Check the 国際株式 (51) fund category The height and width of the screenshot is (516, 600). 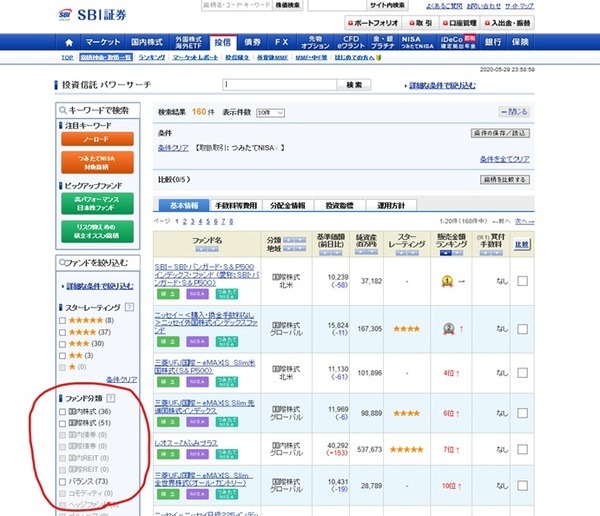pos(63,423)
